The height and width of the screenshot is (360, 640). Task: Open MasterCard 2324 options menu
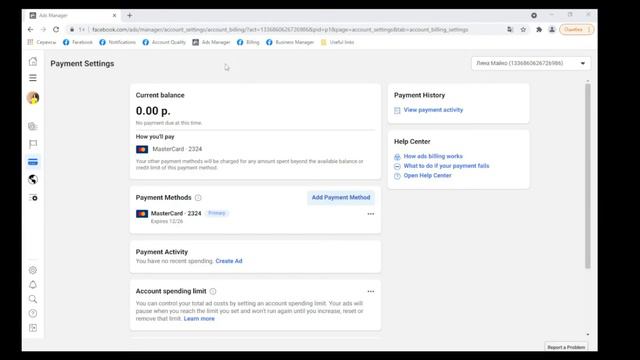coord(371,214)
